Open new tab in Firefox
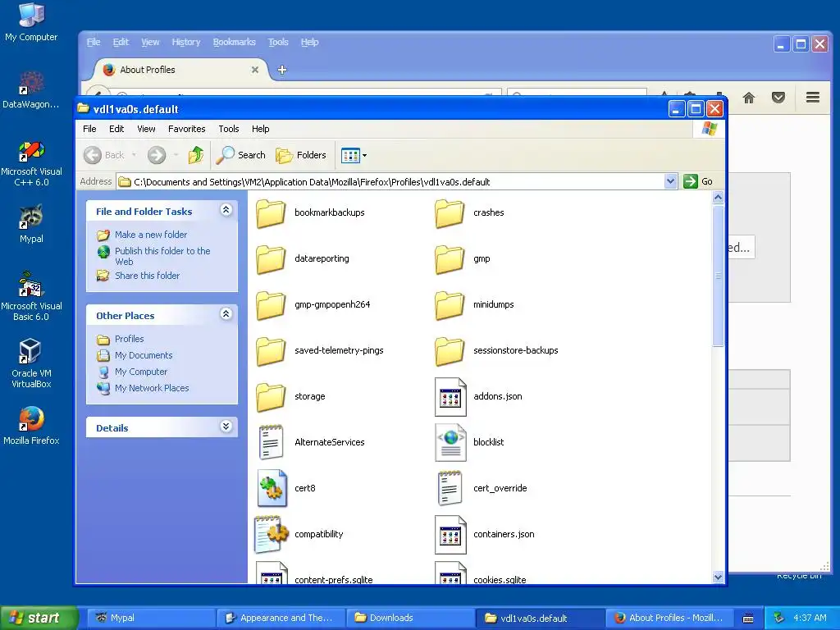This screenshot has width=840, height=630. (x=282, y=70)
